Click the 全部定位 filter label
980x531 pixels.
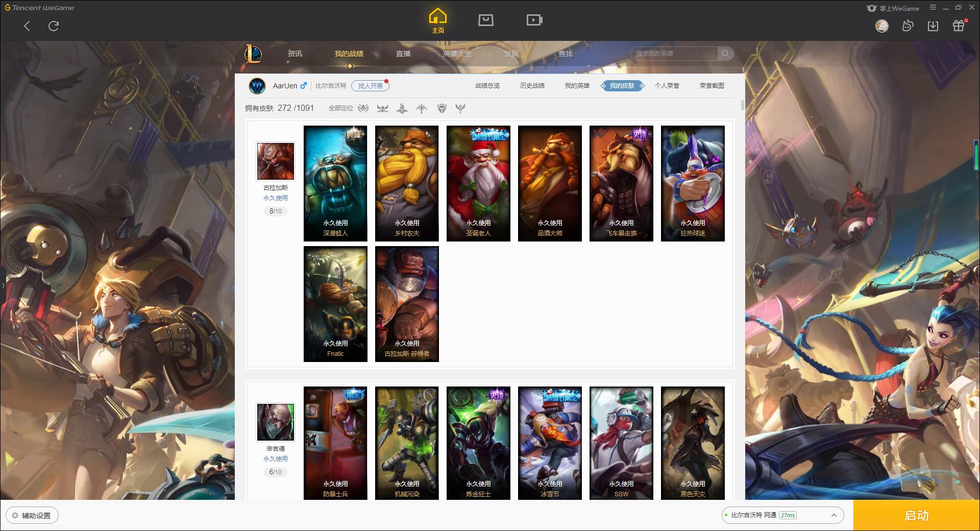341,108
